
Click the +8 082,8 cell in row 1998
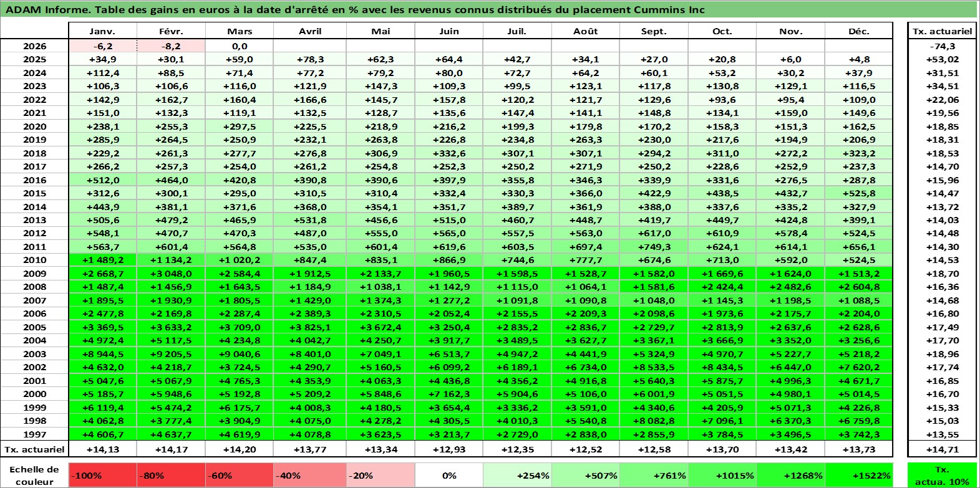pyautogui.click(x=654, y=421)
